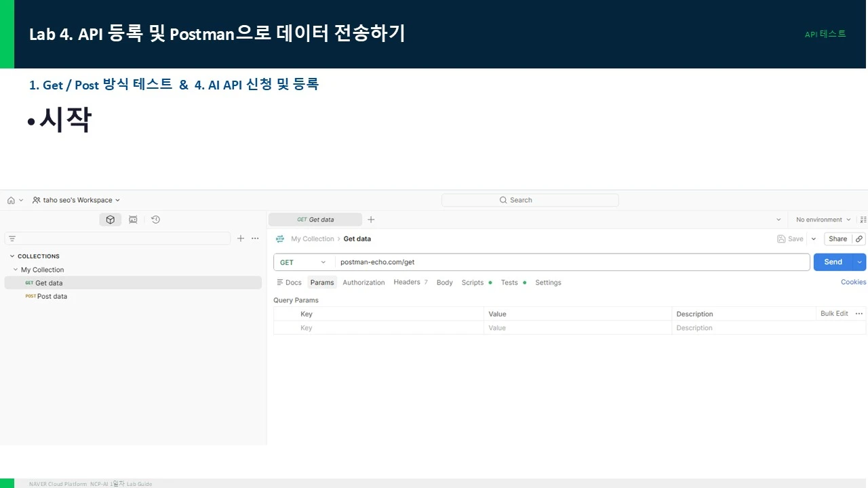
Task: Open the params table three-dot column options
Action: pyautogui.click(x=859, y=314)
